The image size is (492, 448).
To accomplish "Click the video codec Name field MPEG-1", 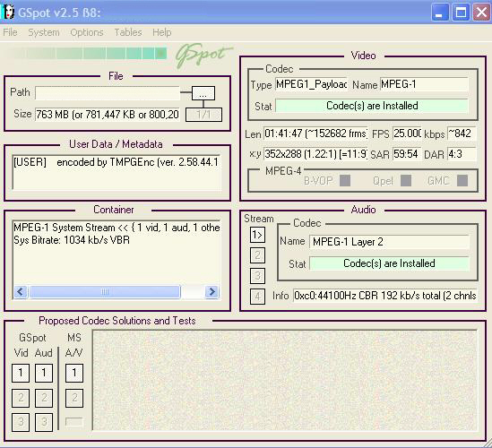I will click(424, 84).
